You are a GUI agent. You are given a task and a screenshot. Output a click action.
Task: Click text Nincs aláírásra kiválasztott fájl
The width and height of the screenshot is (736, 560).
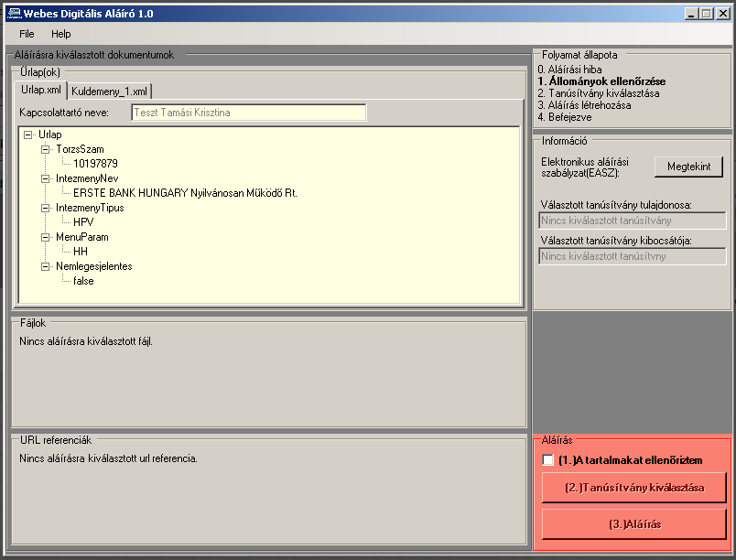pyautogui.click(x=86, y=341)
